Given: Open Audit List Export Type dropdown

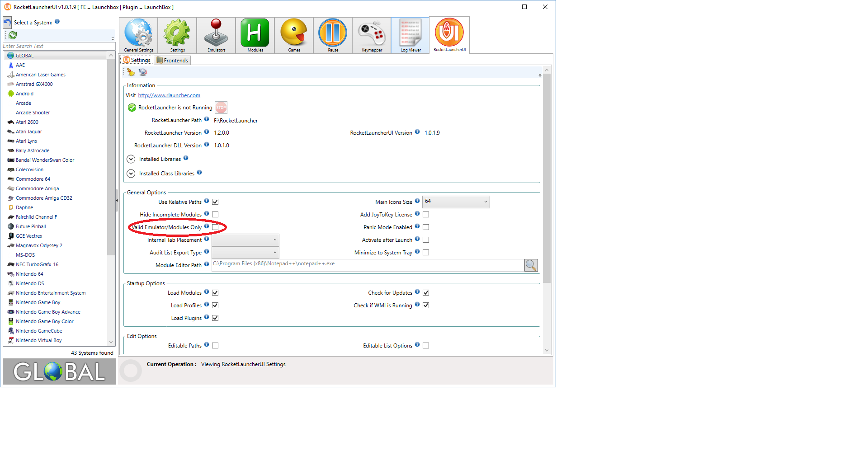Looking at the screenshot, I should (245, 253).
